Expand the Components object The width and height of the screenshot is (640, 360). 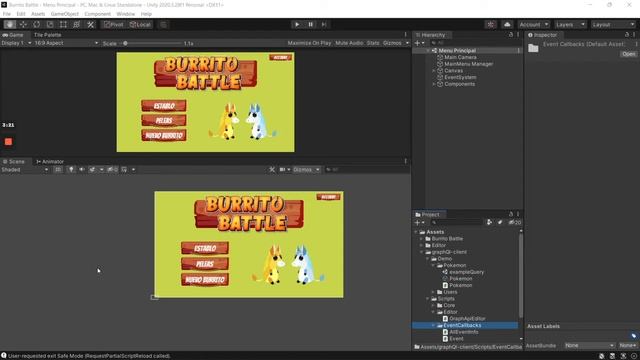pos(434,84)
